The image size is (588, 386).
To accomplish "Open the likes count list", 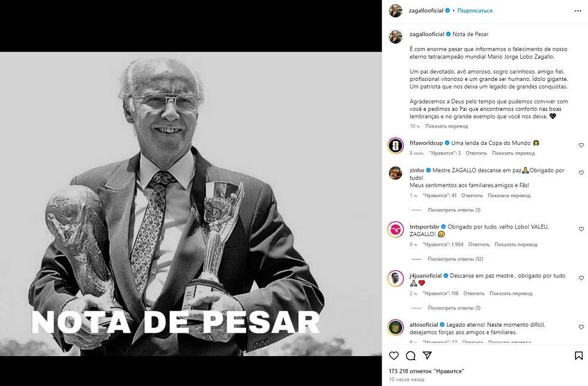I will point(427,371).
